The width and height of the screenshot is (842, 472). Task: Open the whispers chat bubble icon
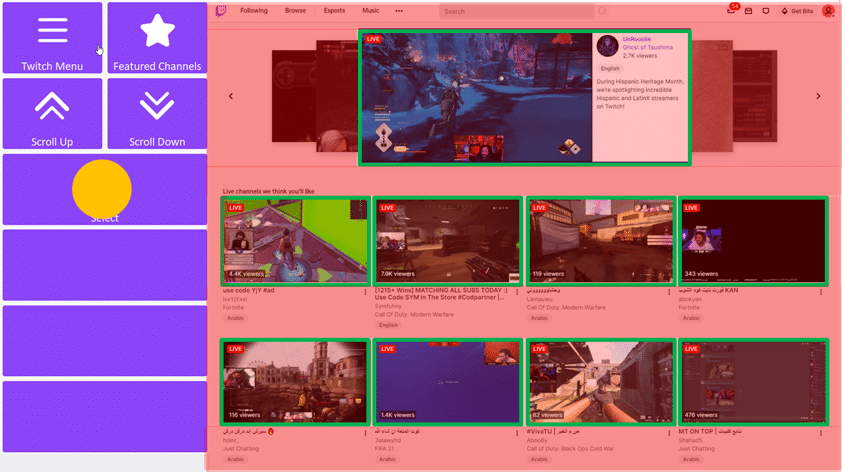pyautogui.click(x=766, y=11)
